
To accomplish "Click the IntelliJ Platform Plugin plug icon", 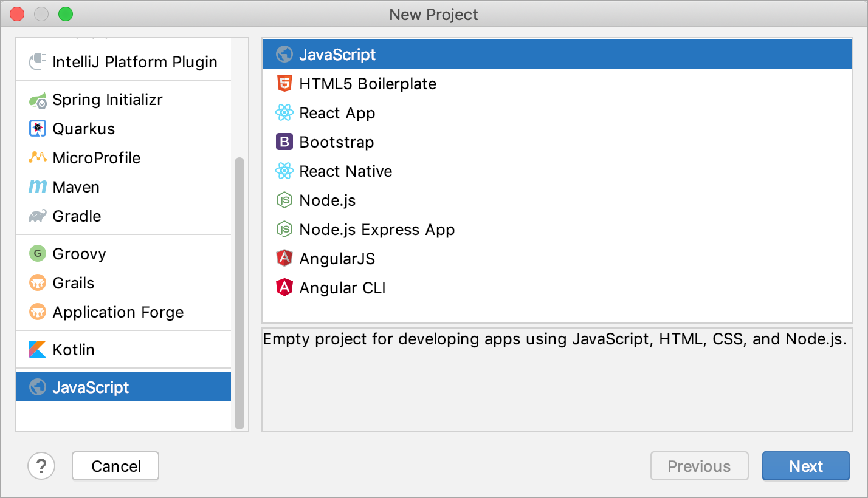I will (x=38, y=62).
